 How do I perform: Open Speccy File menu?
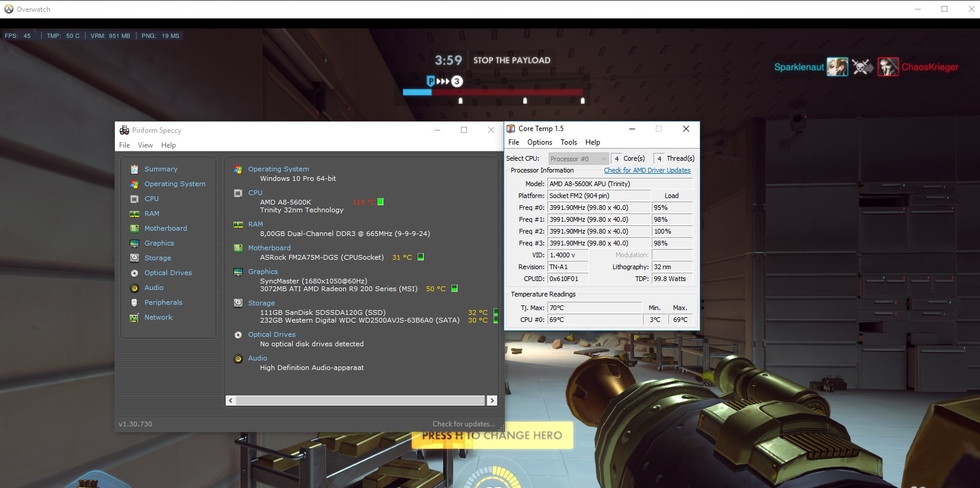click(x=124, y=145)
